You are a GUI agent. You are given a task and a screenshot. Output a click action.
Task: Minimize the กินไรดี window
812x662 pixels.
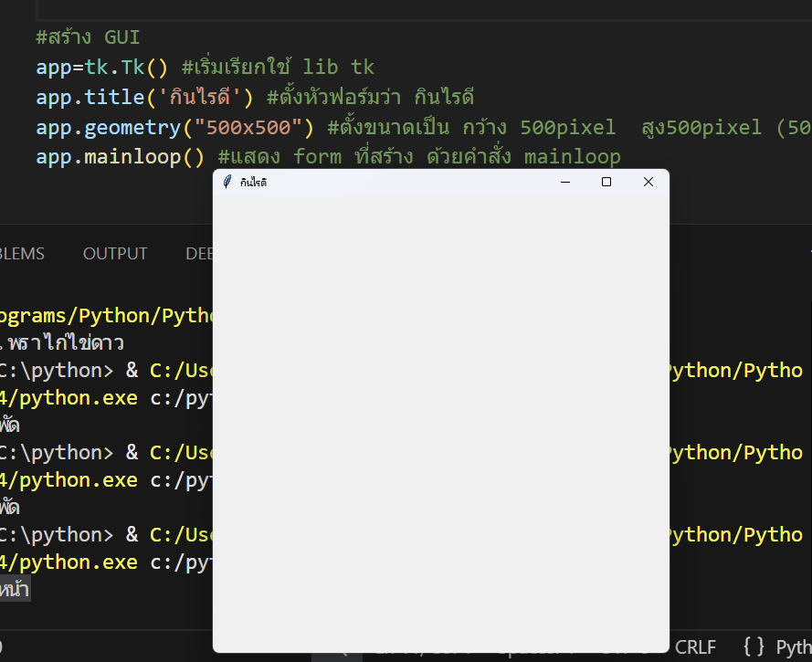click(565, 183)
